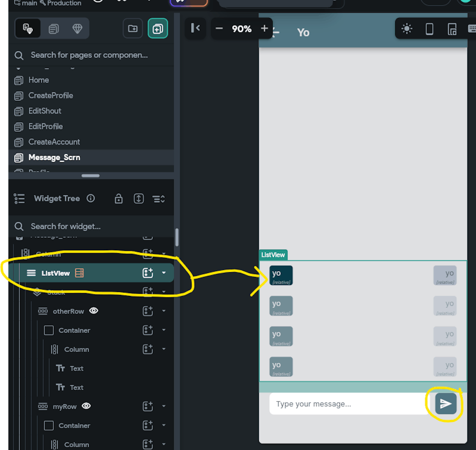Screen dimensions: 476x450
Task: Collapse the left panel with arrow-bar icon
Action: coord(196,29)
